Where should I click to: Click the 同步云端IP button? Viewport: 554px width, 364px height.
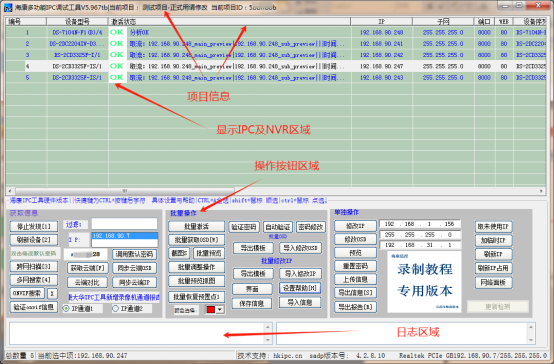[135, 282]
